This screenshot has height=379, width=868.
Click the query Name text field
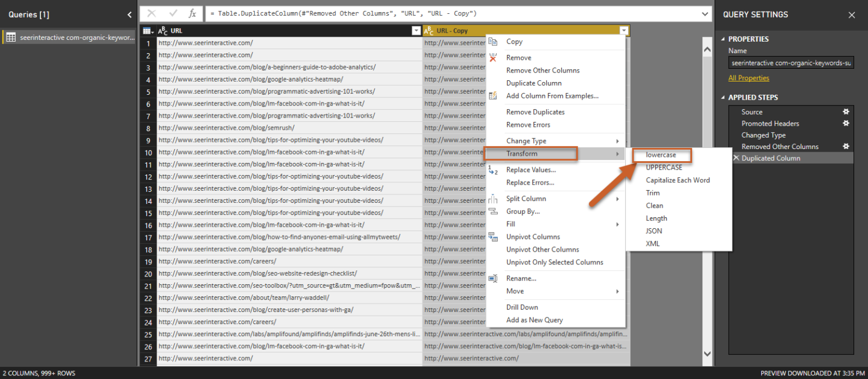pos(790,63)
